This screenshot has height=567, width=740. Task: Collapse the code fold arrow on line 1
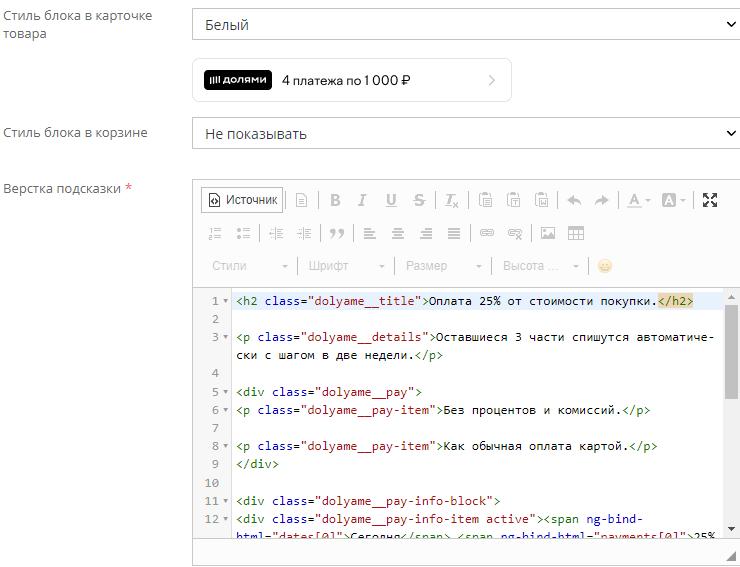(225, 301)
